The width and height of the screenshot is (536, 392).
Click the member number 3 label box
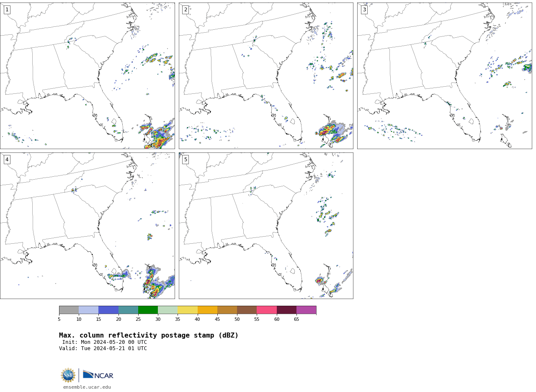click(364, 10)
